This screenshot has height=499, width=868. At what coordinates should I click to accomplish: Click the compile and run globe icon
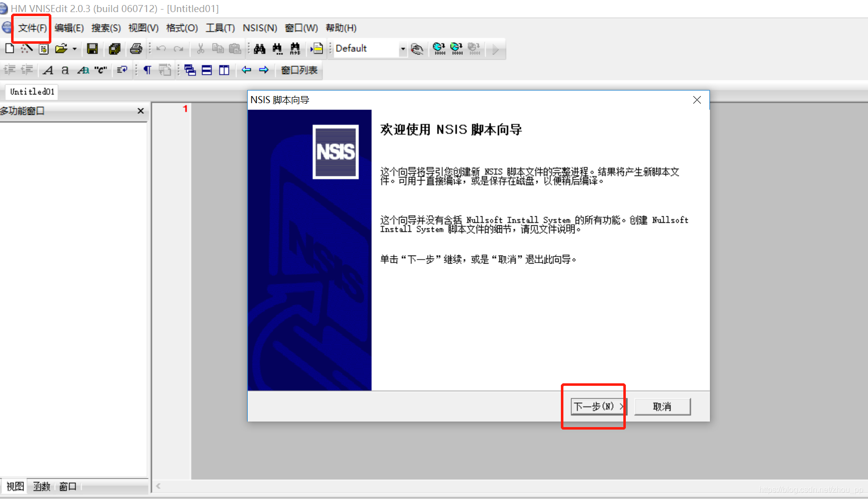(x=457, y=48)
